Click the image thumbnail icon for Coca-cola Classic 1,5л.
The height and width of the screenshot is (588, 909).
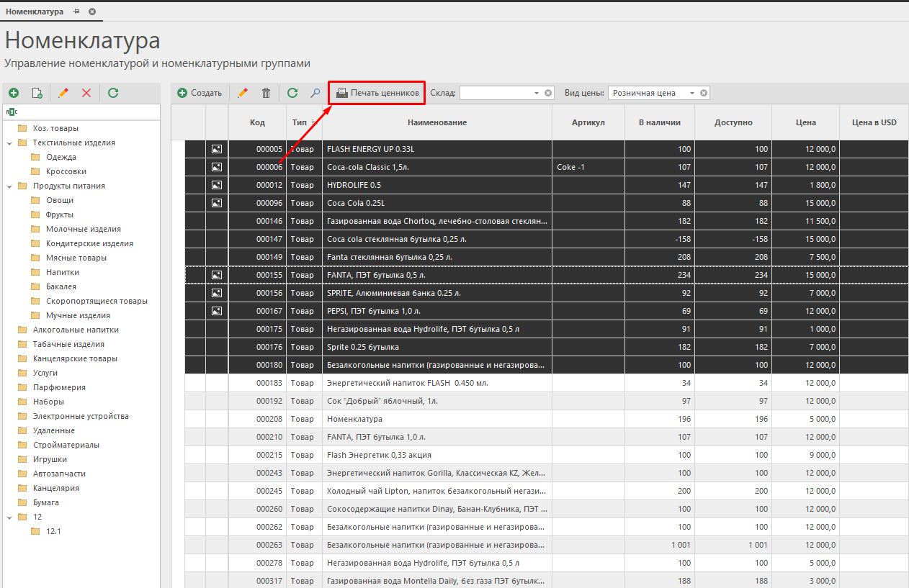click(x=217, y=167)
